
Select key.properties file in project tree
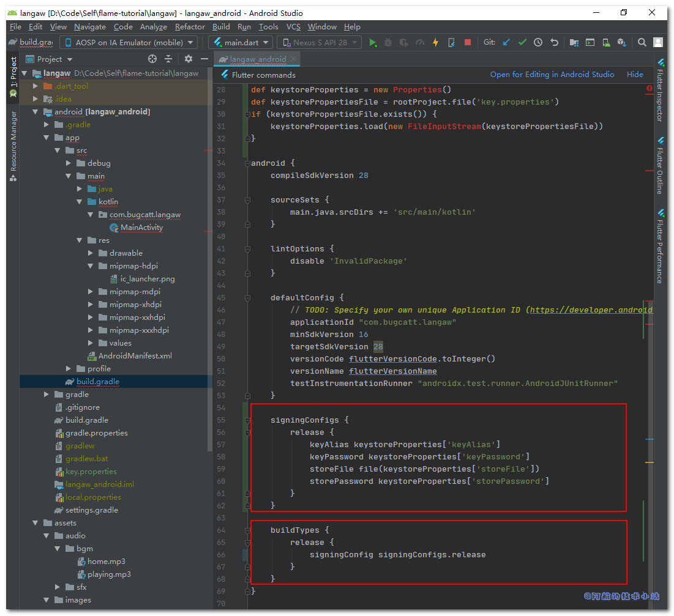(91, 471)
